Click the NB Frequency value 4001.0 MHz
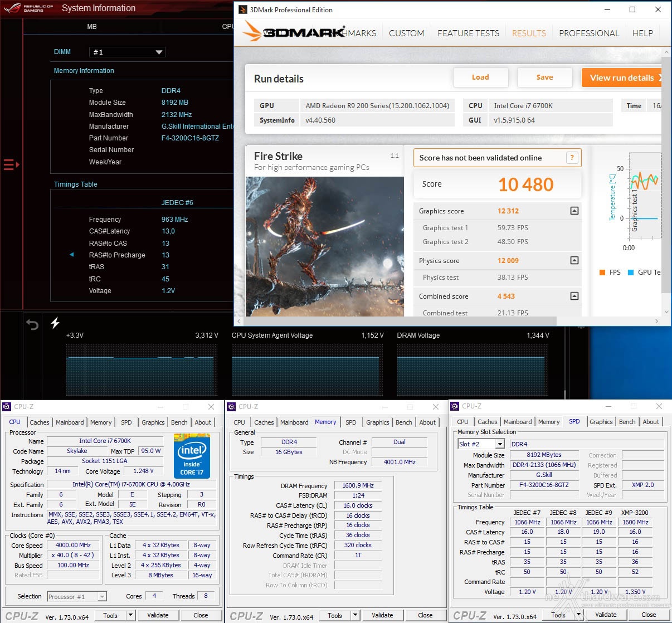Viewport: 672px width, 623px height. point(400,462)
